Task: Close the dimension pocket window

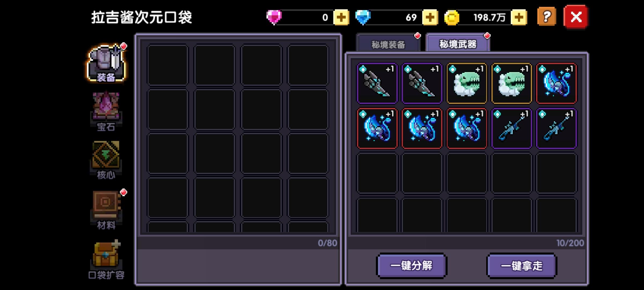Action: tap(576, 17)
